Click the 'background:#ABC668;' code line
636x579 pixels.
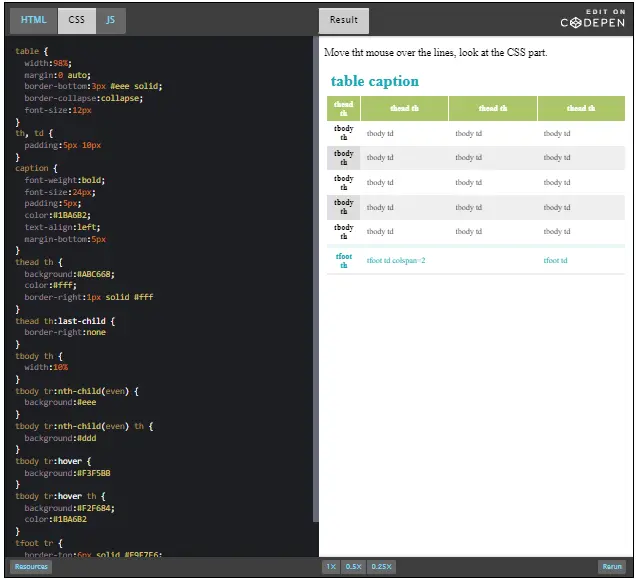pyautogui.click(x=69, y=274)
